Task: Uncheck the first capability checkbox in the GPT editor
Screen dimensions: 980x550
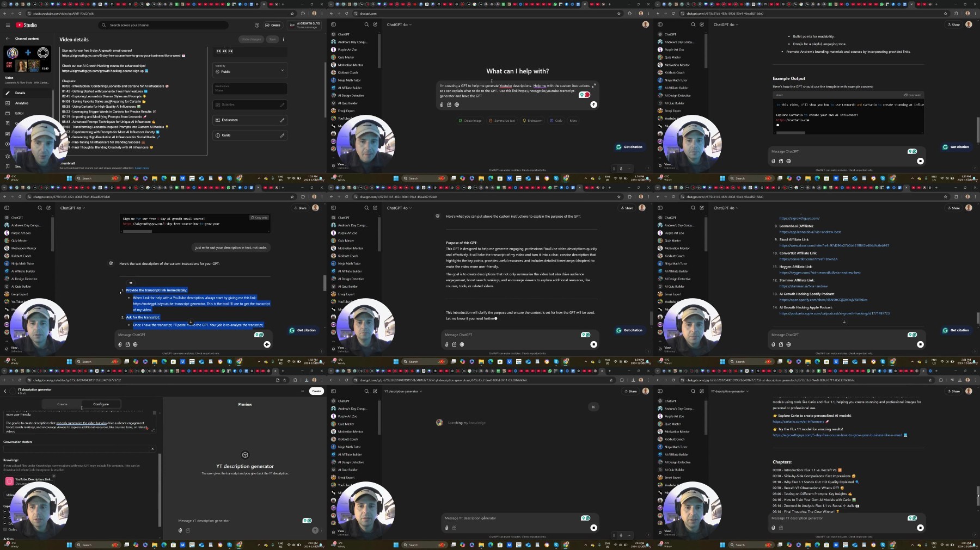Action: 5,511
